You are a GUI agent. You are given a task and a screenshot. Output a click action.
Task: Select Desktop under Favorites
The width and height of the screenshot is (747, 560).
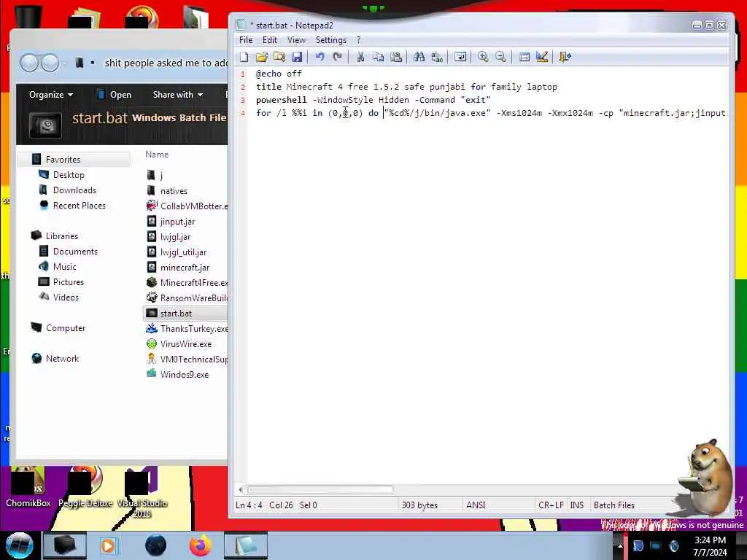(x=69, y=175)
